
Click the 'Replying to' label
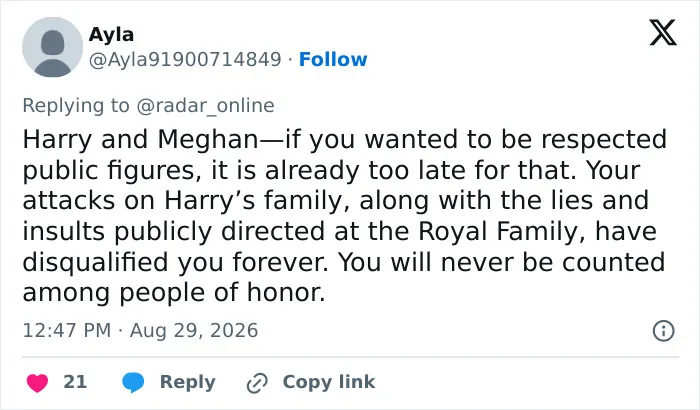[x=76, y=106]
